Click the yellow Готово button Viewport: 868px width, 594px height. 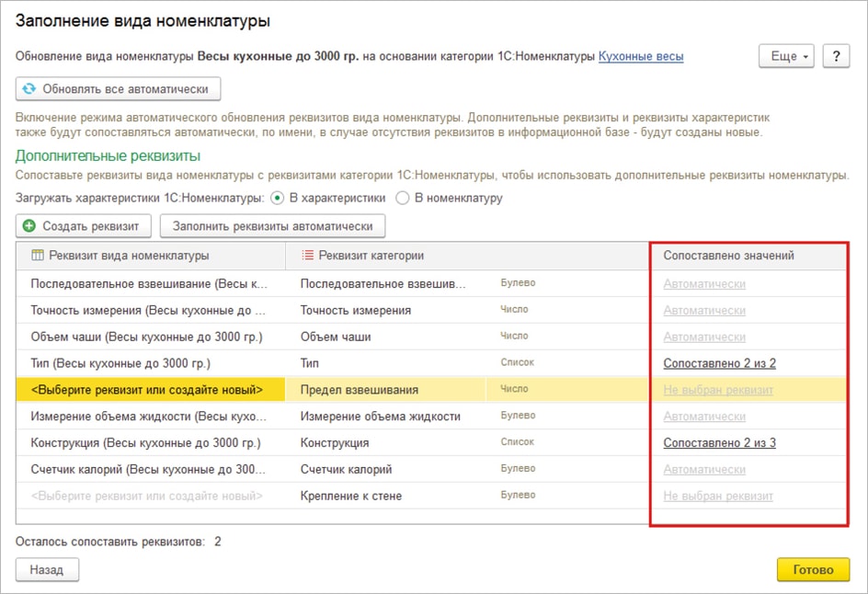click(813, 569)
